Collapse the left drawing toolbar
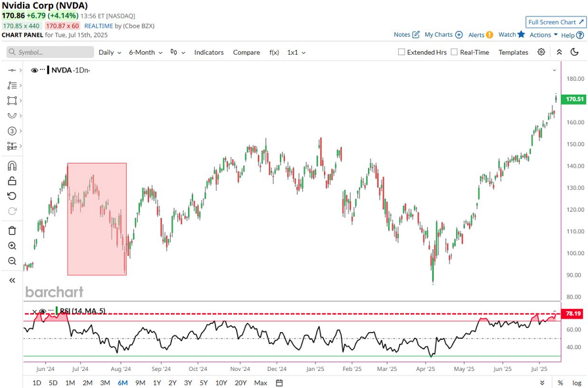588x388 pixels. [x=12, y=280]
